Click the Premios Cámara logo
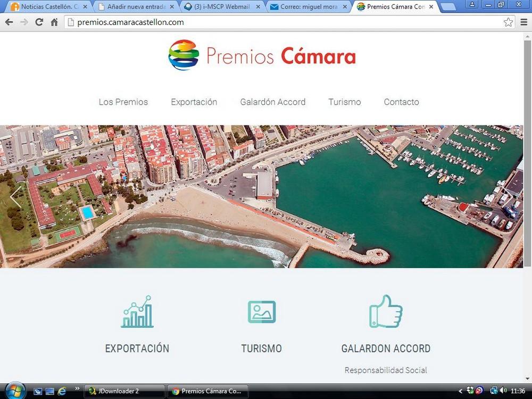The width and height of the screenshot is (532, 399). [262, 55]
